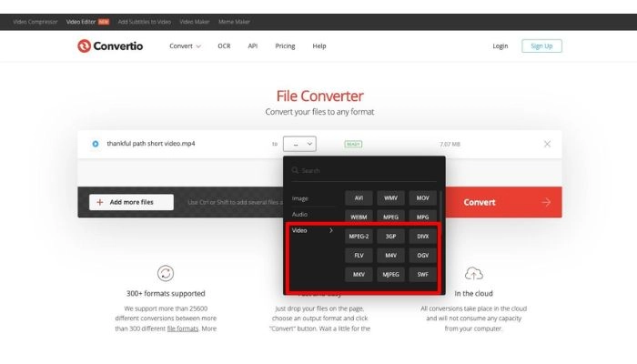Select the WEBM format option

[359, 217]
